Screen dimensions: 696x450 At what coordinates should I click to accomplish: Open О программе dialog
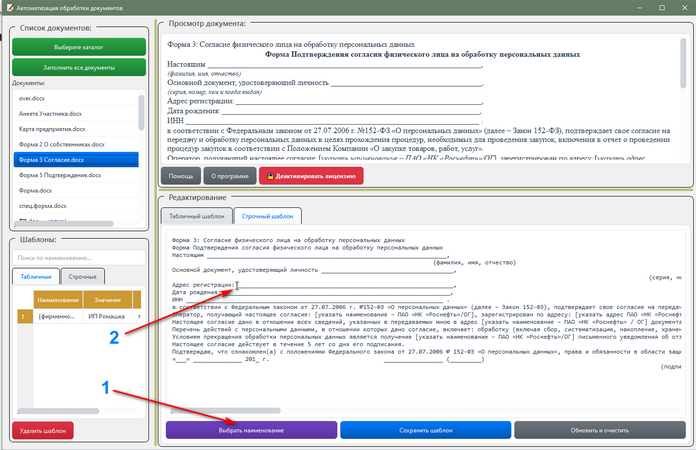tap(230, 176)
